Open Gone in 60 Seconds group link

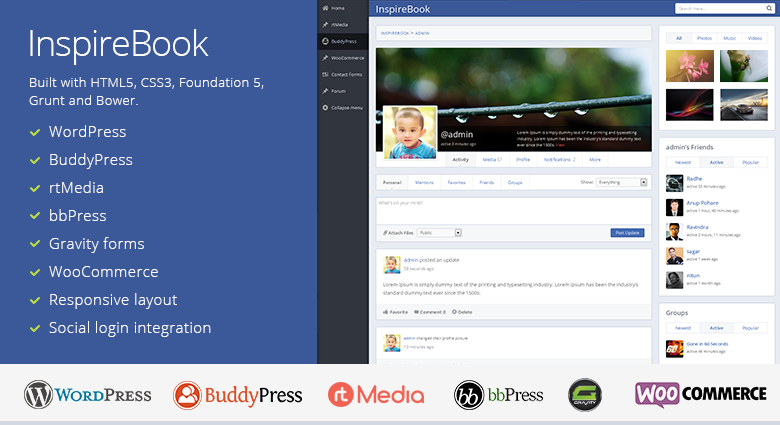(x=707, y=344)
